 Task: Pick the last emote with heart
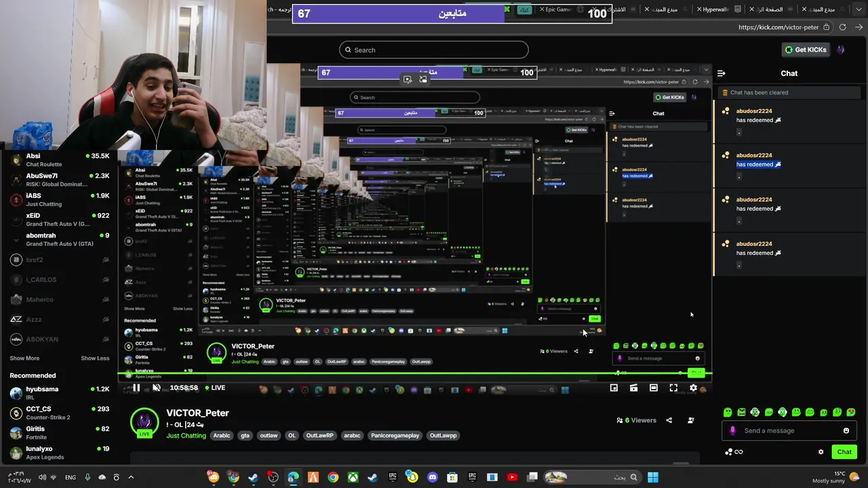(851, 412)
